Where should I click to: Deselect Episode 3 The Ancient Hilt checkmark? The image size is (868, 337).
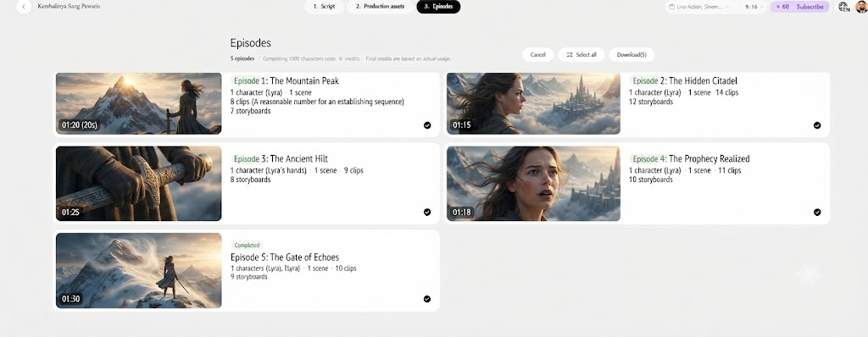click(x=427, y=212)
